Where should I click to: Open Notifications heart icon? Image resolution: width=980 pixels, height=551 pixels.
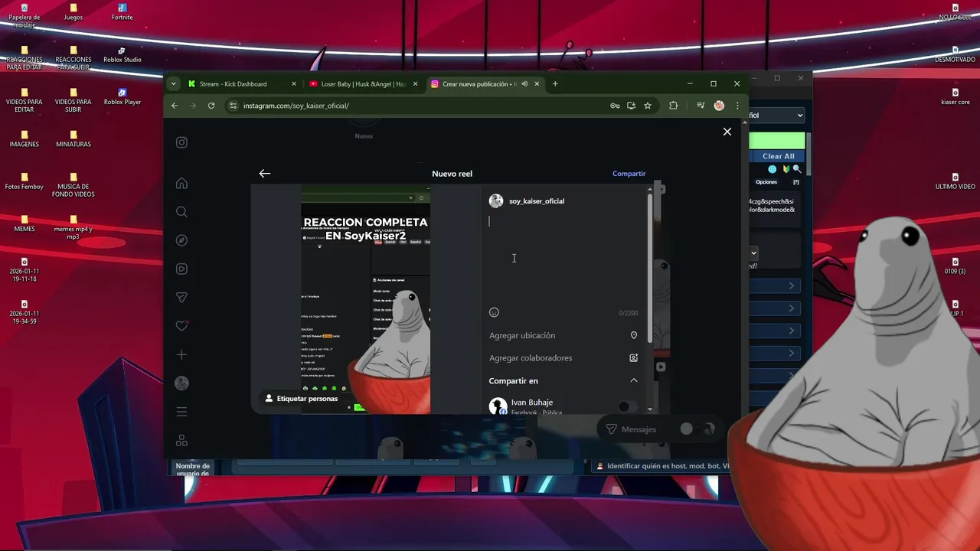(x=181, y=326)
